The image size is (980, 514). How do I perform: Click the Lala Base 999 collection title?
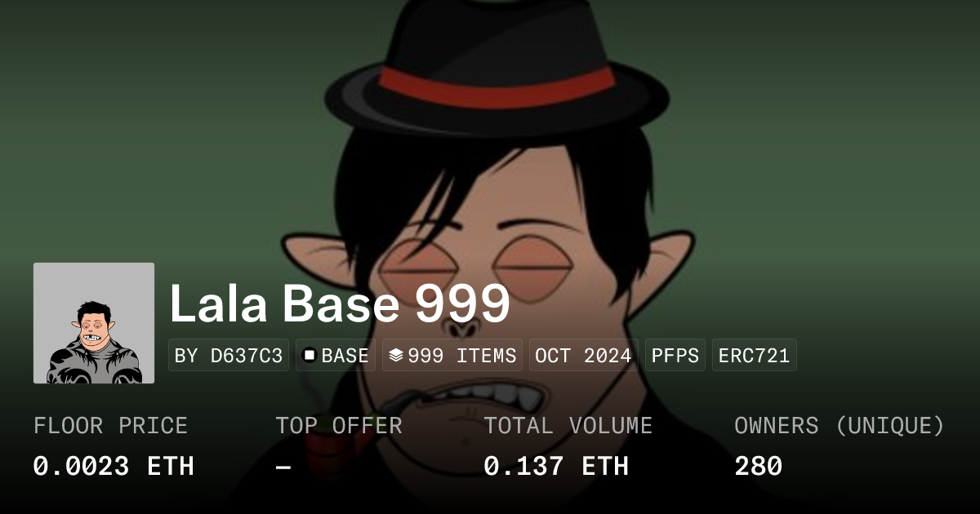click(x=340, y=304)
